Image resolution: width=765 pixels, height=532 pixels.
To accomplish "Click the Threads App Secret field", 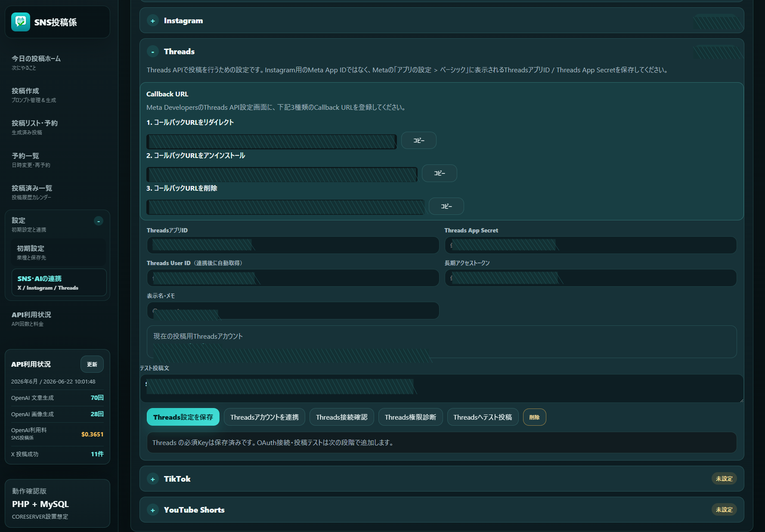I will click(591, 245).
